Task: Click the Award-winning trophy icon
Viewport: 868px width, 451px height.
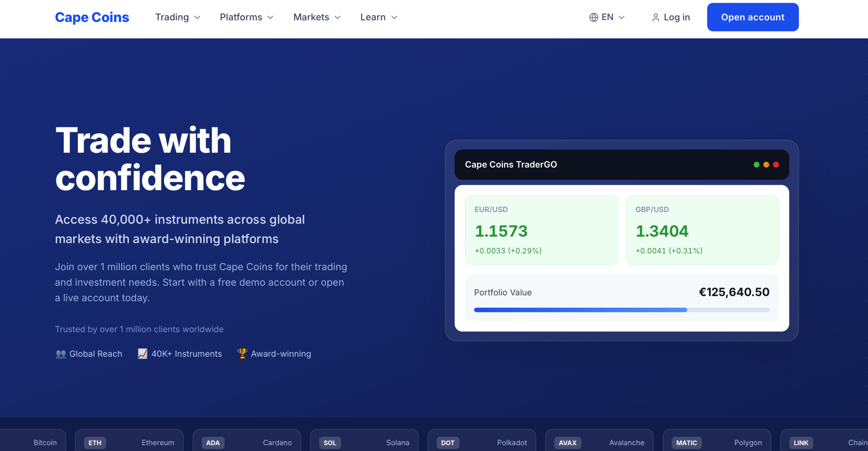Action: click(242, 353)
